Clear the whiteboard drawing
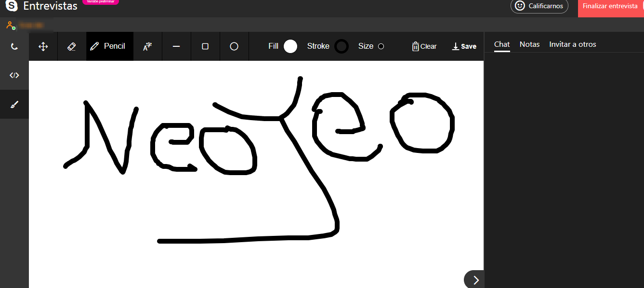 (x=424, y=46)
